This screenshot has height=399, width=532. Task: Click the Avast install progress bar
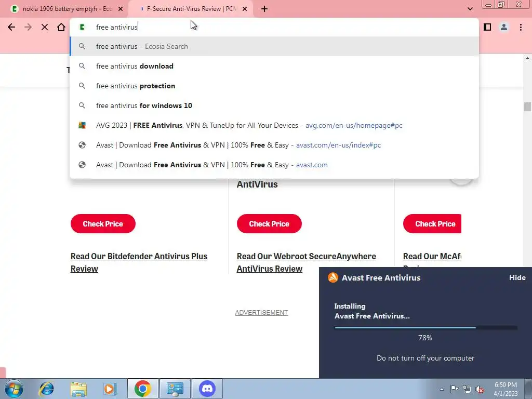pyautogui.click(x=426, y=328)
